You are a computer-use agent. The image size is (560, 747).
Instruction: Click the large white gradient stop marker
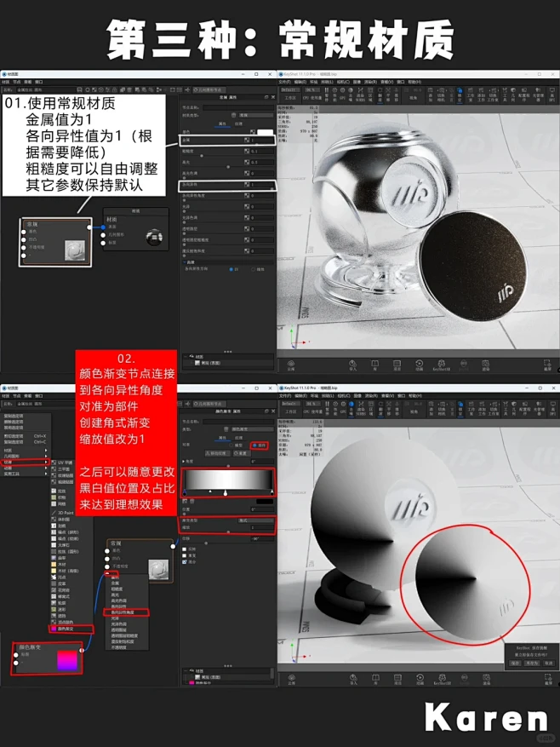click(x=226, y=492)
